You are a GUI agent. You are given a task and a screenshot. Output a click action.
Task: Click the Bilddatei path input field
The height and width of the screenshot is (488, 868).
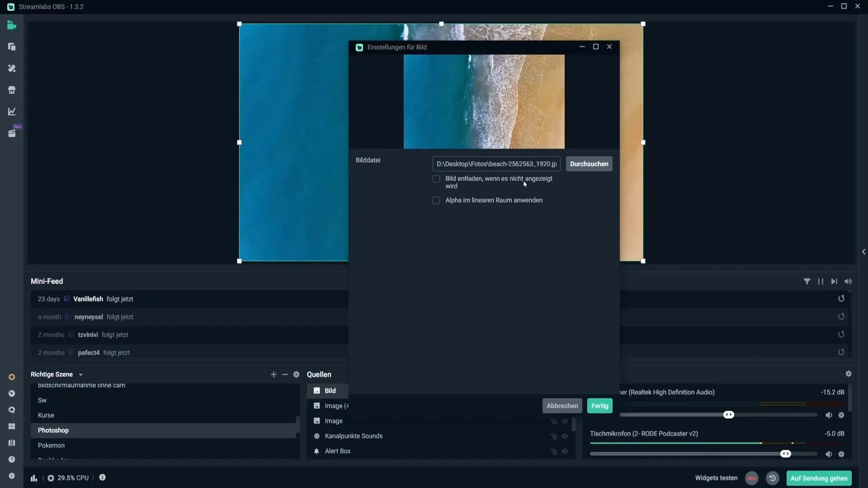tap(496, 164)
